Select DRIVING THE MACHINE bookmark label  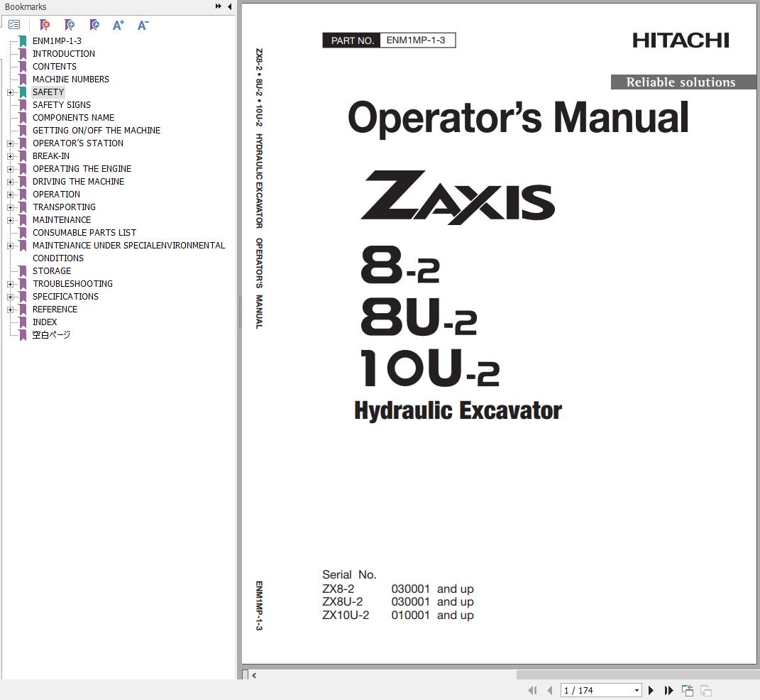tap(78, 181)
